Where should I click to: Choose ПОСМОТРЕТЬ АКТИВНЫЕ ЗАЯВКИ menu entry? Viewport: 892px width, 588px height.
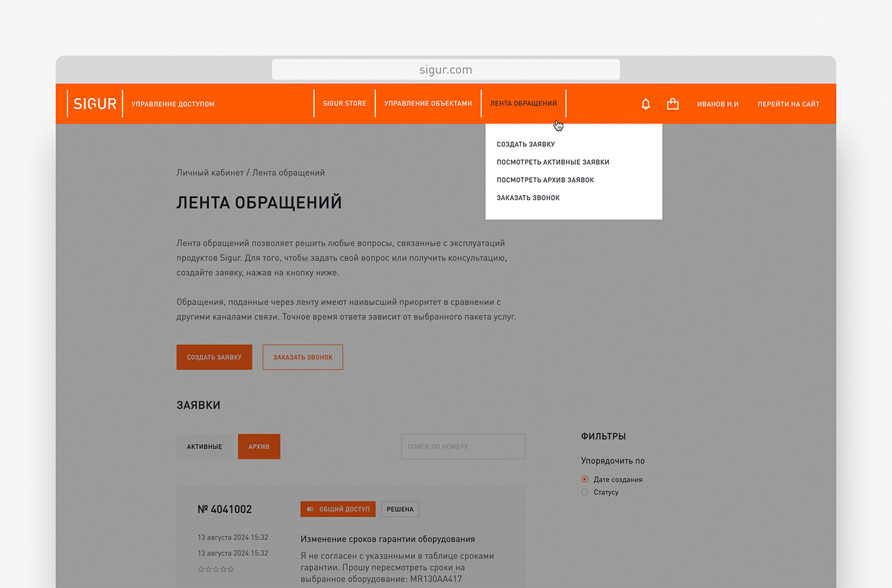tap(553, 162)
